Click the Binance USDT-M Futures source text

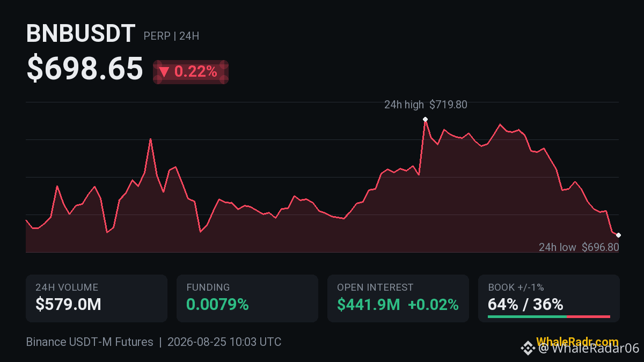coord(90,342)
